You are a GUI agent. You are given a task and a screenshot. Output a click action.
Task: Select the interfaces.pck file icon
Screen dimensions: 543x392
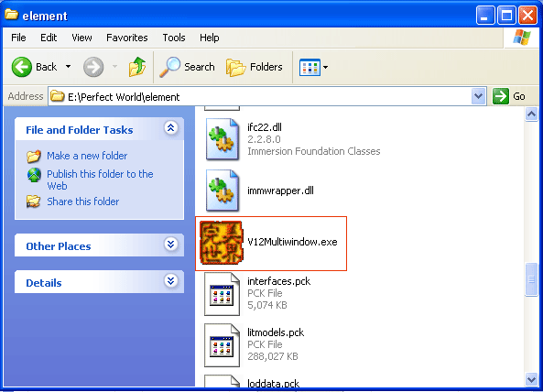point(222,294)
